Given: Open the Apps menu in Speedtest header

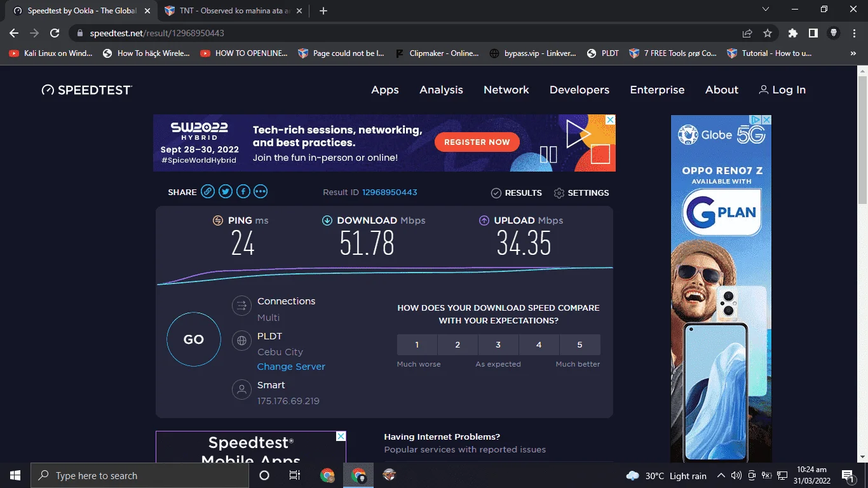Looking at the screenshot, I should [x=385, y=90].
